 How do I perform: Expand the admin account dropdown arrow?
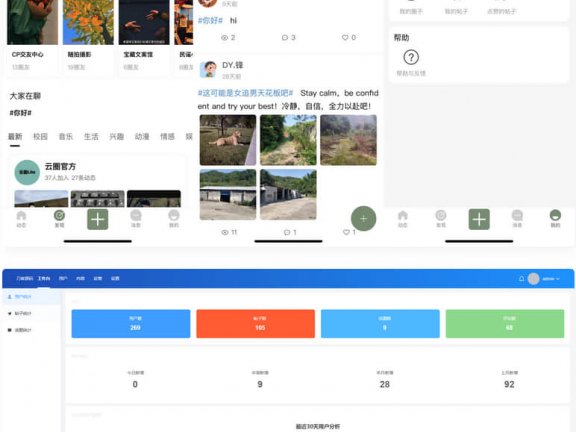558,279
